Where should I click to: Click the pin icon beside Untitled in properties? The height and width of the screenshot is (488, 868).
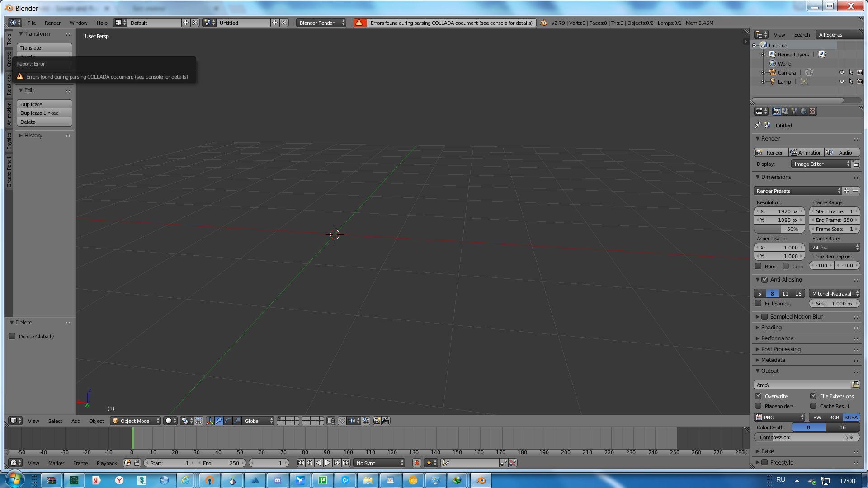[758, 125]
